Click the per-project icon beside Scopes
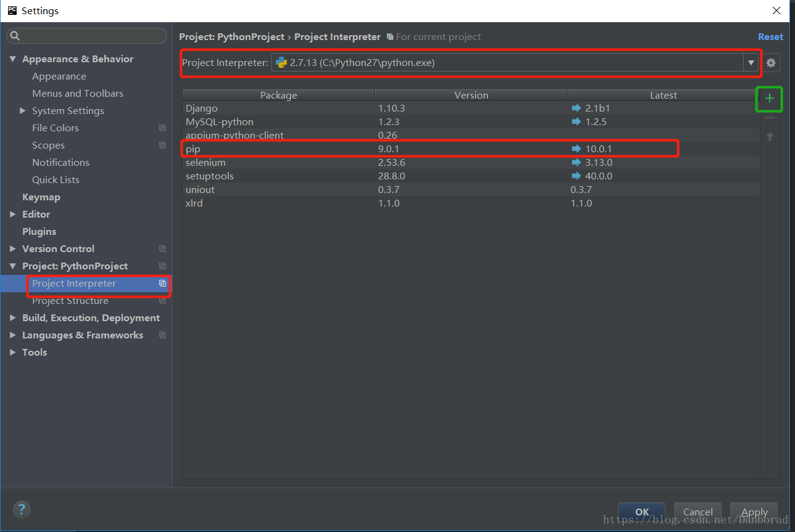This screenshot has width=795, height=532. click(x=162, y=145)
